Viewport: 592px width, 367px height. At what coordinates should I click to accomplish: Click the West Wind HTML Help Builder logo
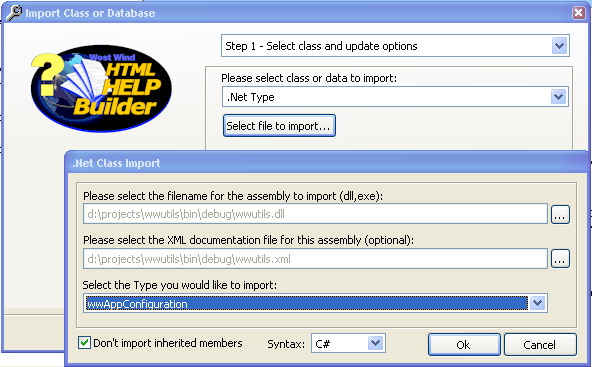[x=101, y=88]
